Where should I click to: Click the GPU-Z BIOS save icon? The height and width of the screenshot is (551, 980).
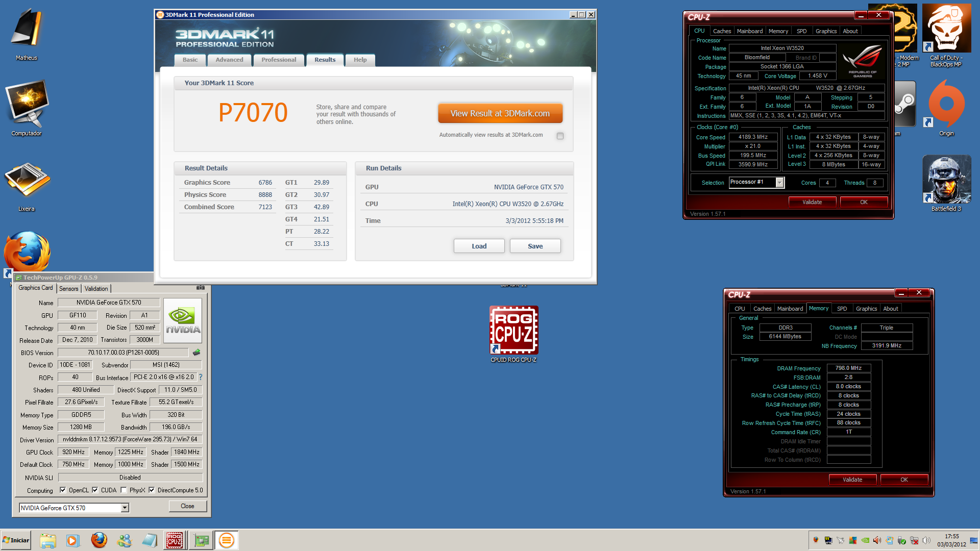(197, 353)
